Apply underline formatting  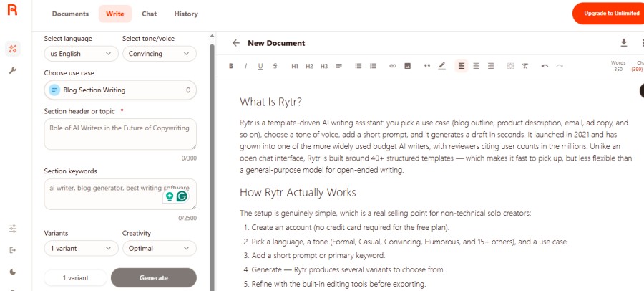pos(260,66)
